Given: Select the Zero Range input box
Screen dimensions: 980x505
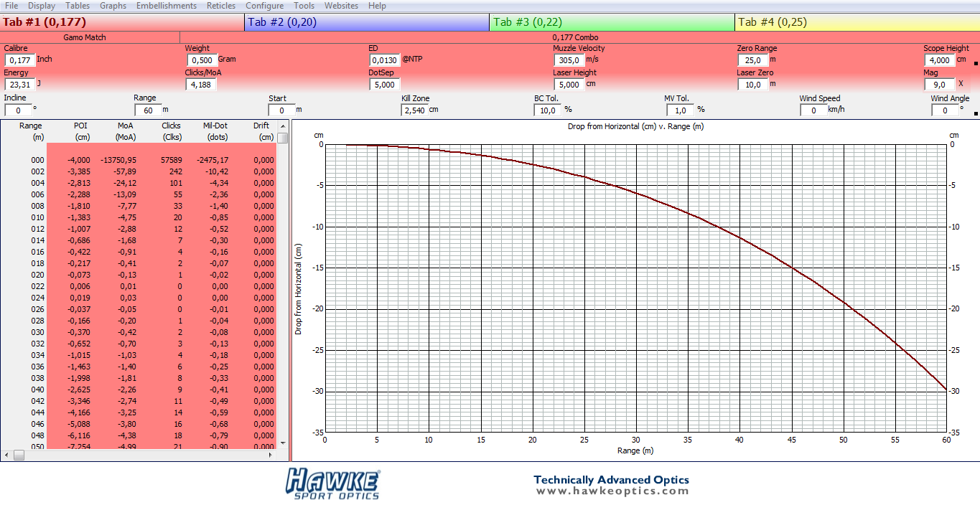Looking at the screenshot, I should coord(751,60).
